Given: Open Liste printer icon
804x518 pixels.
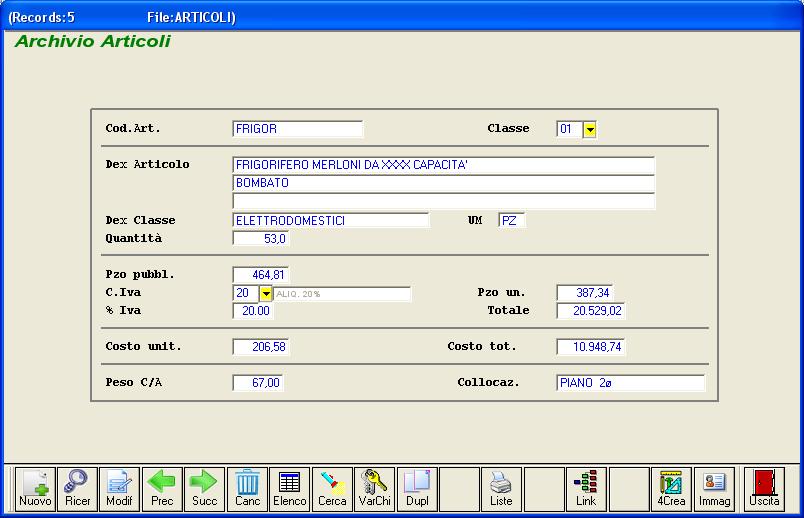Looking at the screenshot, I should point(501,489).
